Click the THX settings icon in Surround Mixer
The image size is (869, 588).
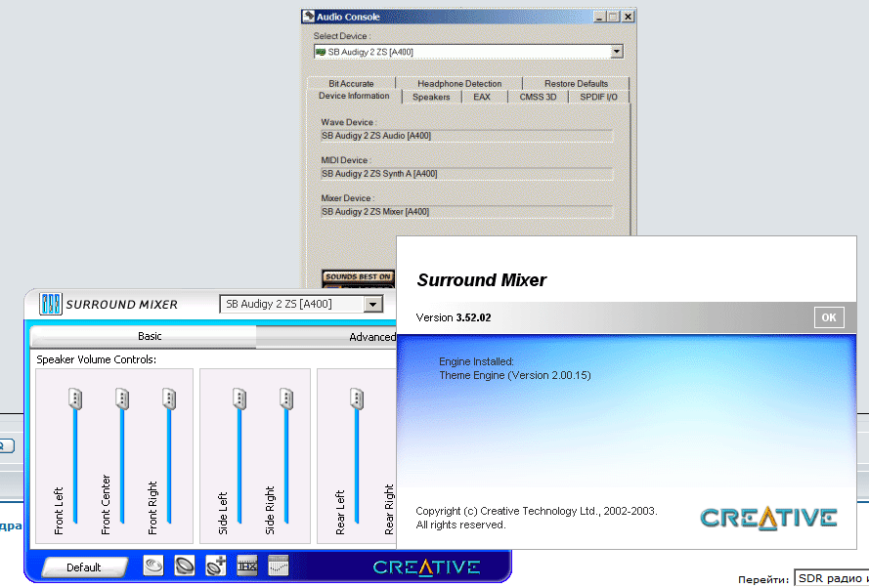tap(246, 566)
